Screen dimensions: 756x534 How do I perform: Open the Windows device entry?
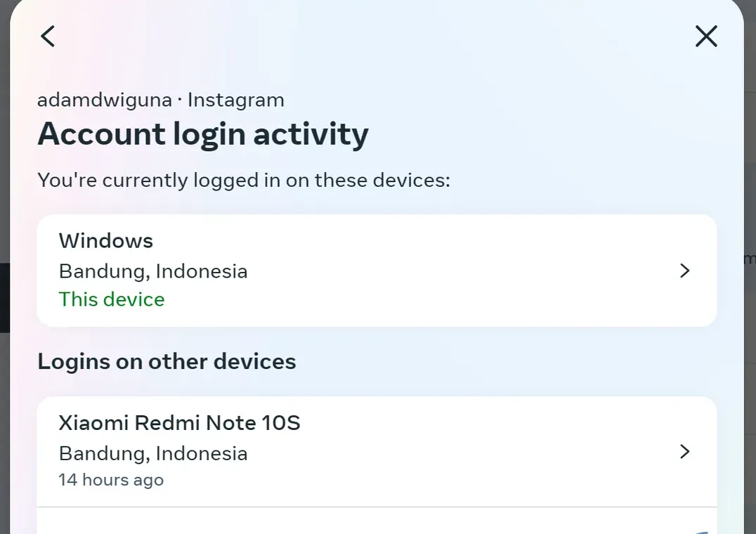coord(377,271)
